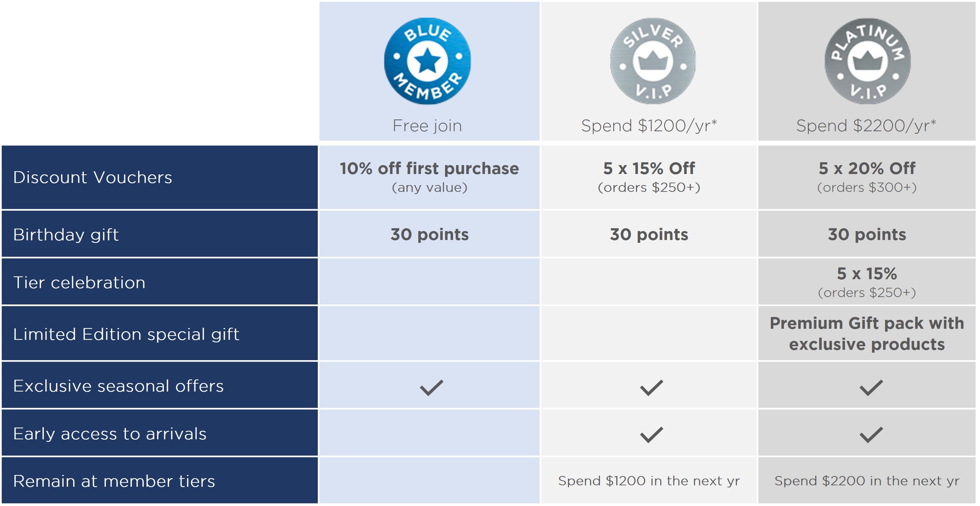Click Premium Gift pack with exclusive products

867,333
